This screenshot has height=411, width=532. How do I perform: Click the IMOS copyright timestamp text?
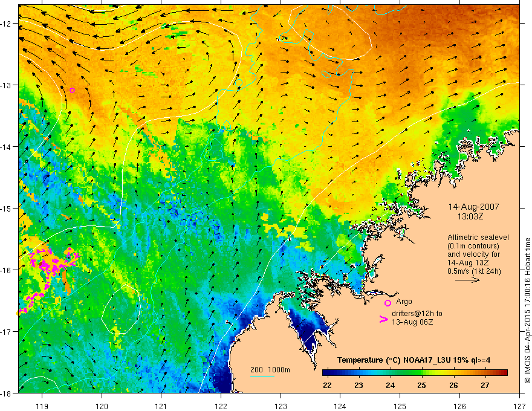tap(527, 310)
